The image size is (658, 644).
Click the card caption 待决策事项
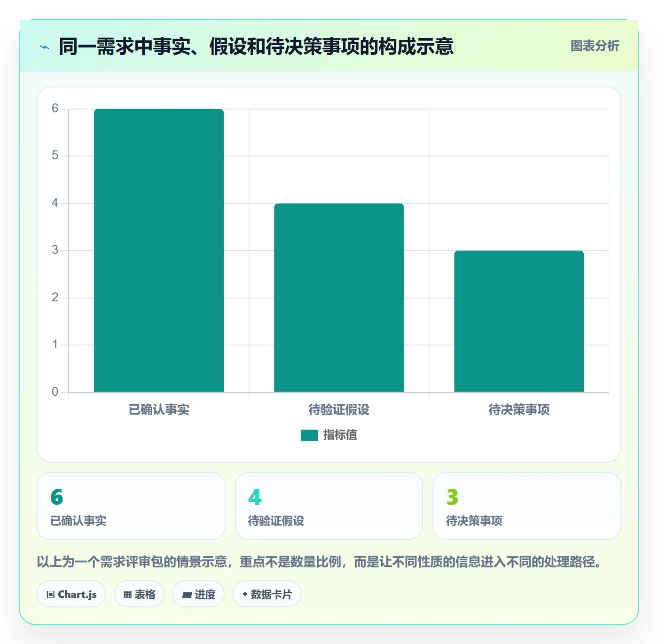pos(474,521)
